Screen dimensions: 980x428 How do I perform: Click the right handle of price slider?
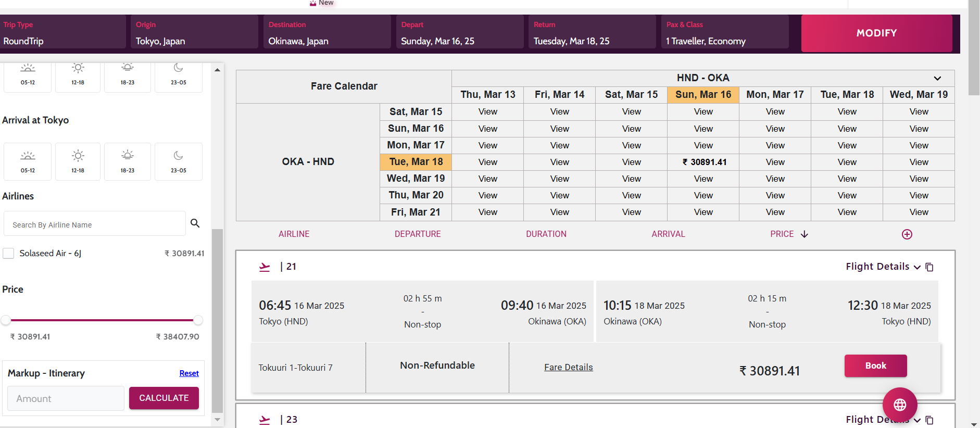pyautogui.click(x=198, y=320)
